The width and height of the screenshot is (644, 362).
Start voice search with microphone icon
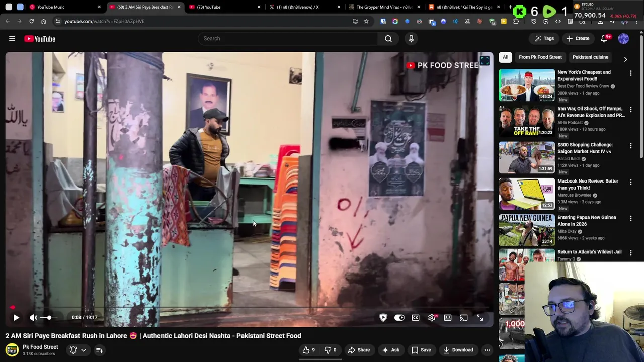point(411,38)
